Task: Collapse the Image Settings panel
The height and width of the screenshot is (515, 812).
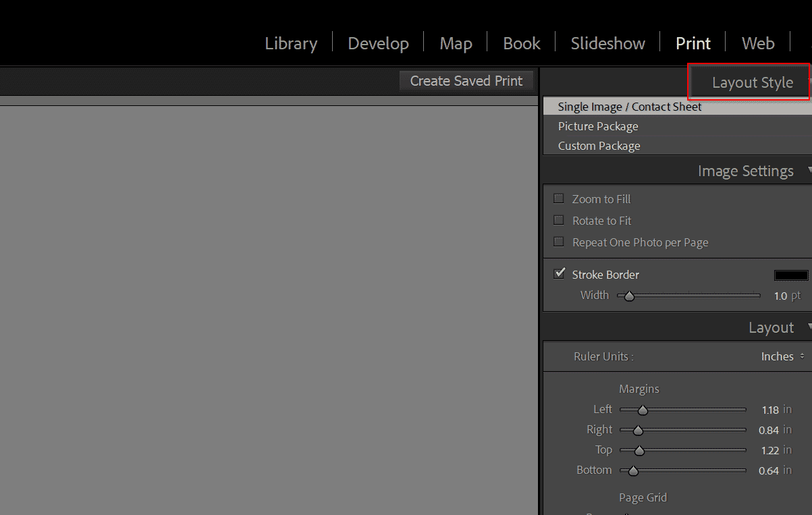Action: click(x=808, y=171)
